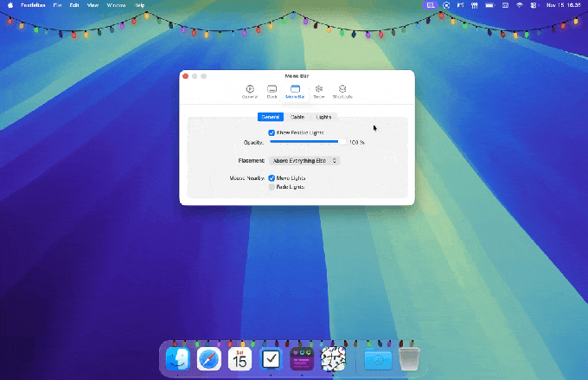Screen dimensions: 588x380
Task: Switch to the Cable tab
Action: click(x=297, y=116)
